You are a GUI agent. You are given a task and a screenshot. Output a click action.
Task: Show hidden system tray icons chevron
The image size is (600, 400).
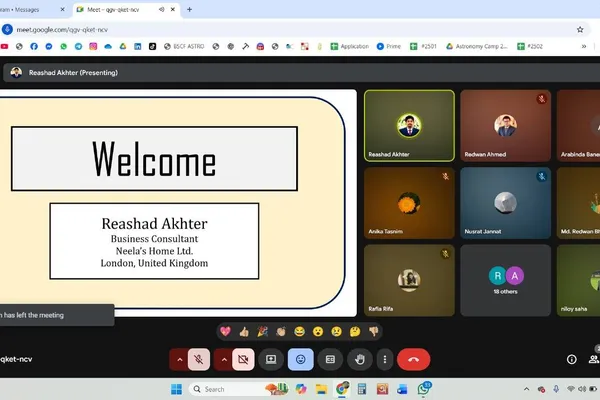pyautogui.click(x=527, y=389)
